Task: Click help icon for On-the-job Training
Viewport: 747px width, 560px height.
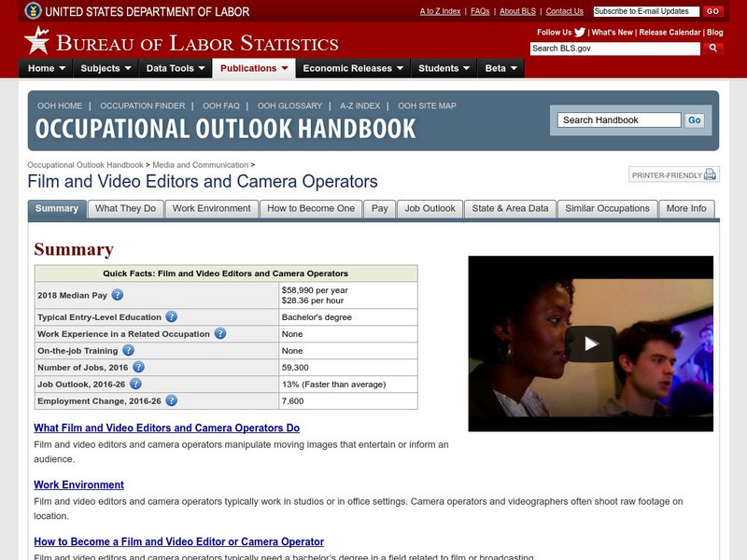Action: pyautogui.click(x=127, y=351)
